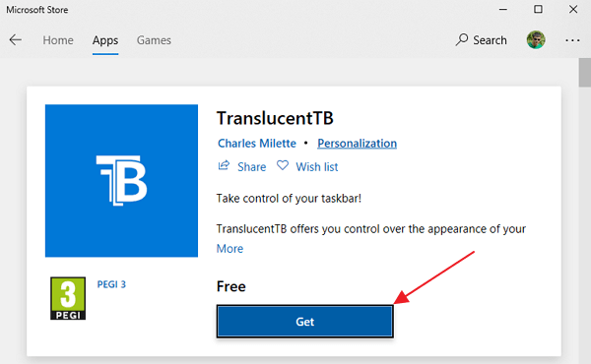Get the TranslucentTB app
The image size is (591, 364).
(305, 322)
